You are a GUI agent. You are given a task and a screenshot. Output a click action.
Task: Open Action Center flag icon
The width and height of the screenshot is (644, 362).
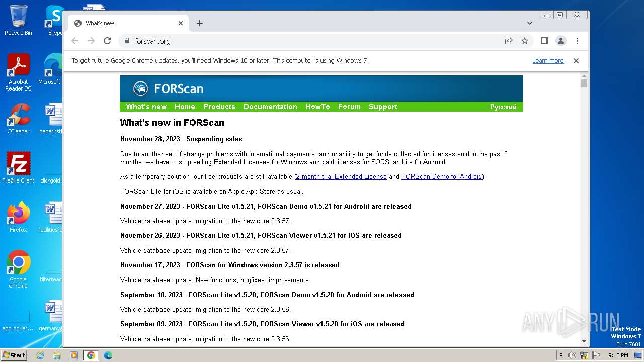coord(596,355)
